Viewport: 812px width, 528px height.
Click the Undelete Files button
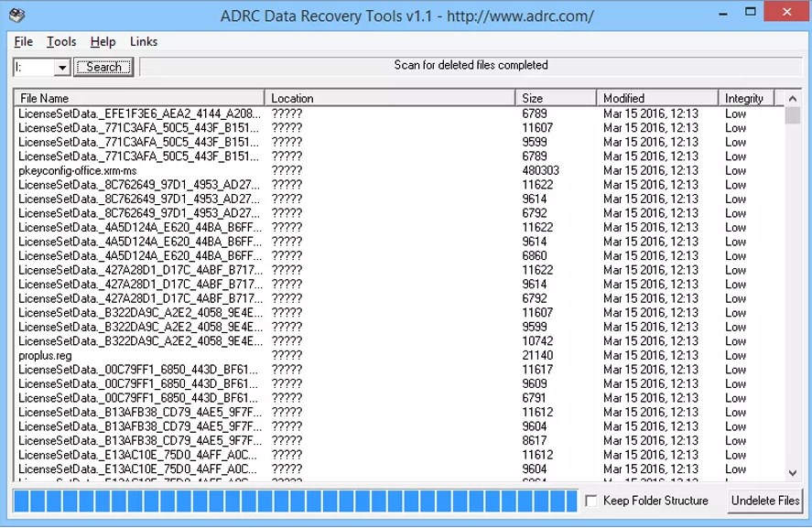764,501
